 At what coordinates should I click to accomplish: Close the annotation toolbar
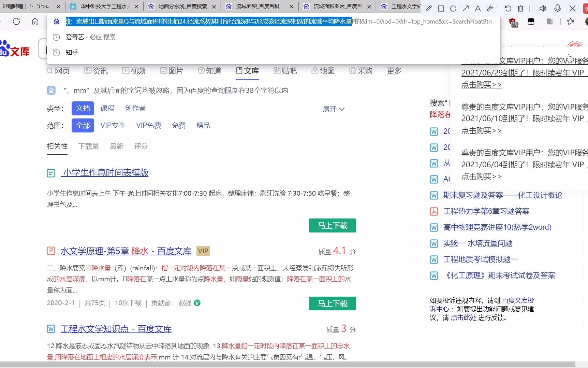(x=573, y=8)
